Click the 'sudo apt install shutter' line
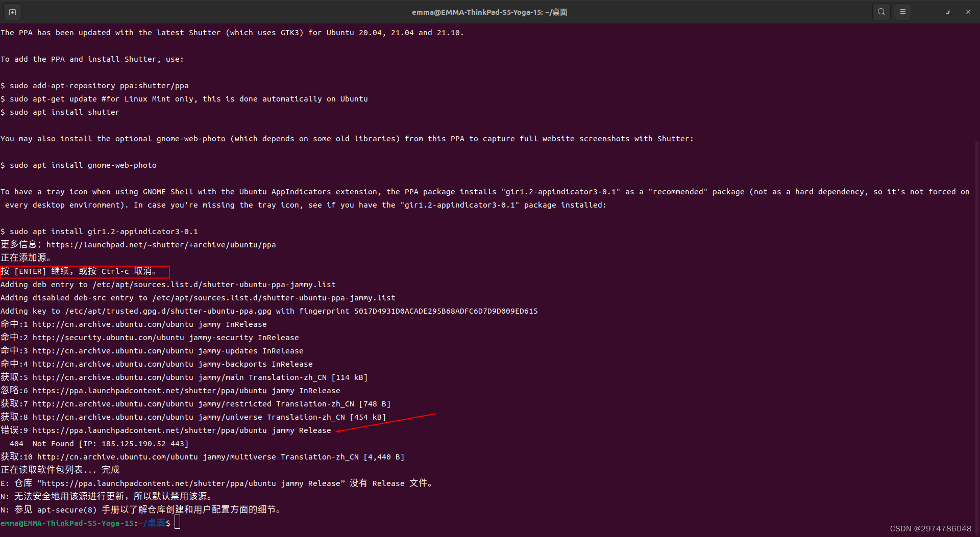This screenshot has height=537, width=980. (60, 112)
